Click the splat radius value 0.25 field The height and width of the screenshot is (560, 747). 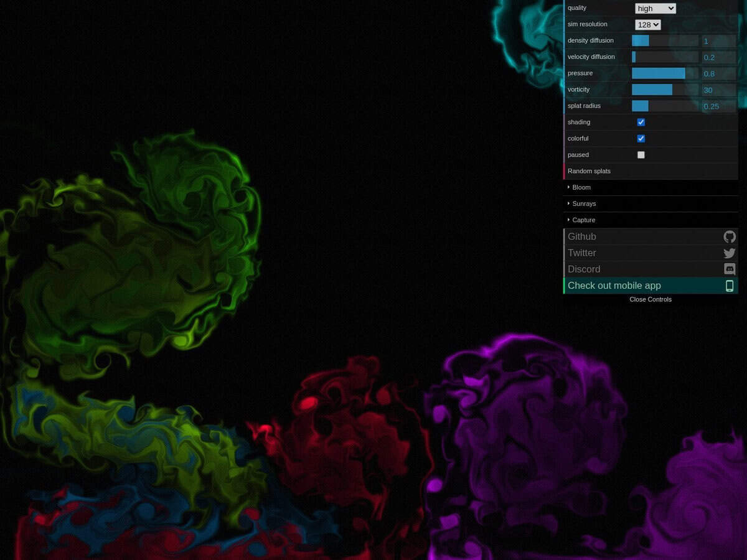719,106
